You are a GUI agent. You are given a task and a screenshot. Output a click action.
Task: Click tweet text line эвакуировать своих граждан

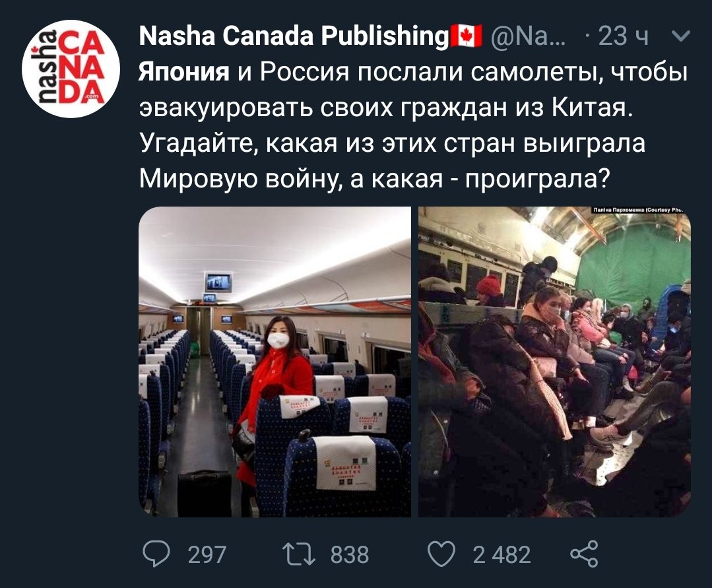(385, 108)
